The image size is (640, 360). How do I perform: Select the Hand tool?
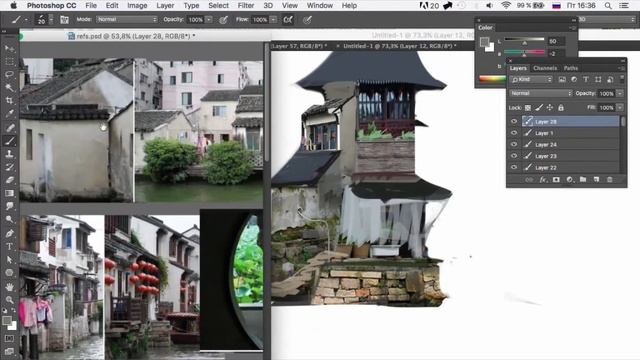tap(9, 287)
